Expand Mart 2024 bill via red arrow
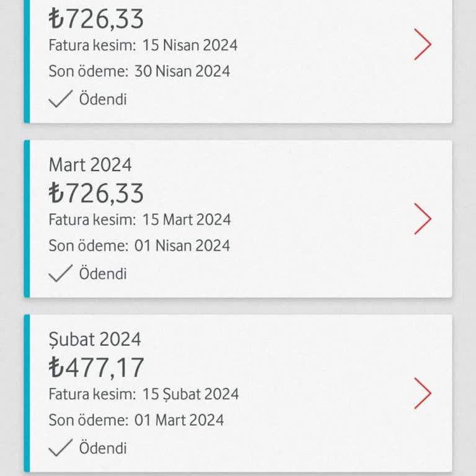This screenshot has width=476, height=476. [423, 219]
